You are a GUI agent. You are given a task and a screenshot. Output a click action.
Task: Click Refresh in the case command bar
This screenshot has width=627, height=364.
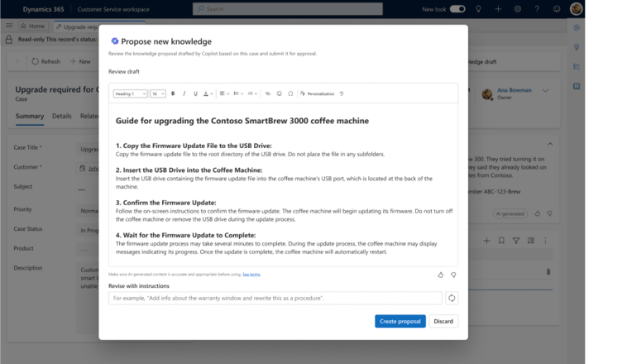(x=45, y=61)
